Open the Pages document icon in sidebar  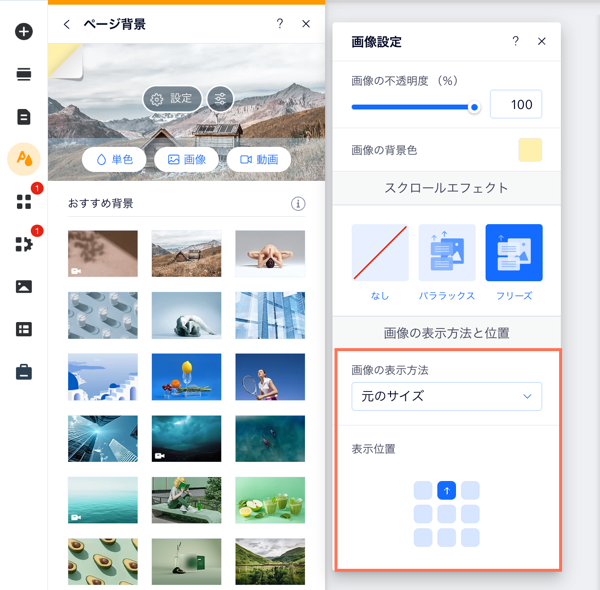[24, 117]
